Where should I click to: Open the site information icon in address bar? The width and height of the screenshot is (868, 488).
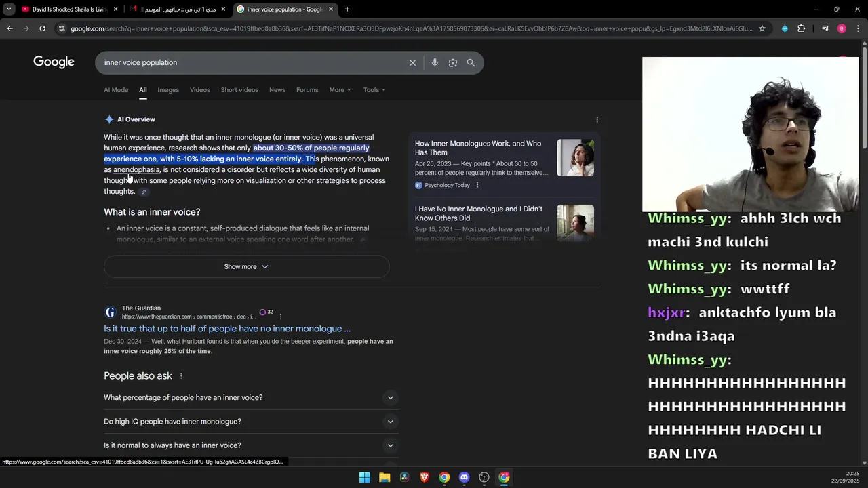[62, 28]
